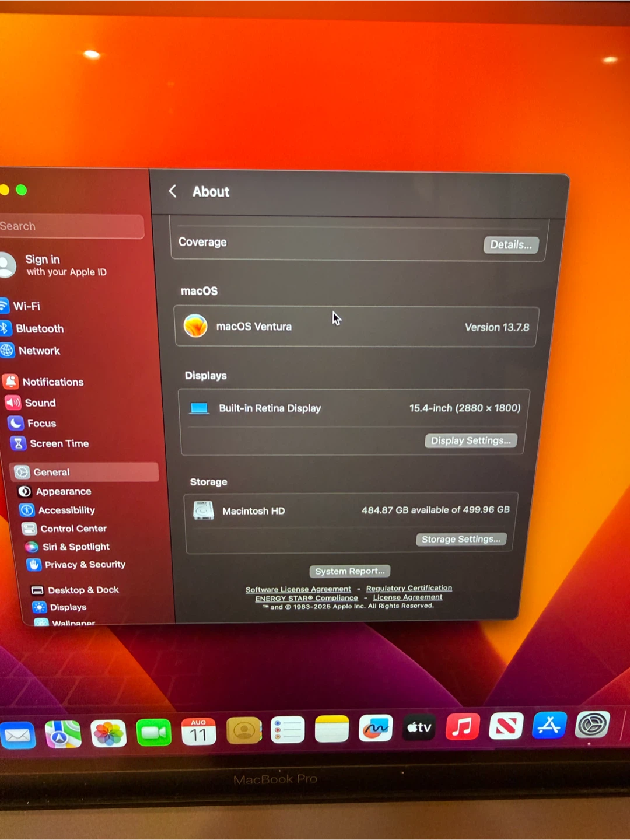The image size is (630, 840).
Task: Open Notifications settings in sidebar
Action: pyautogui.click(x=44, y=382)
